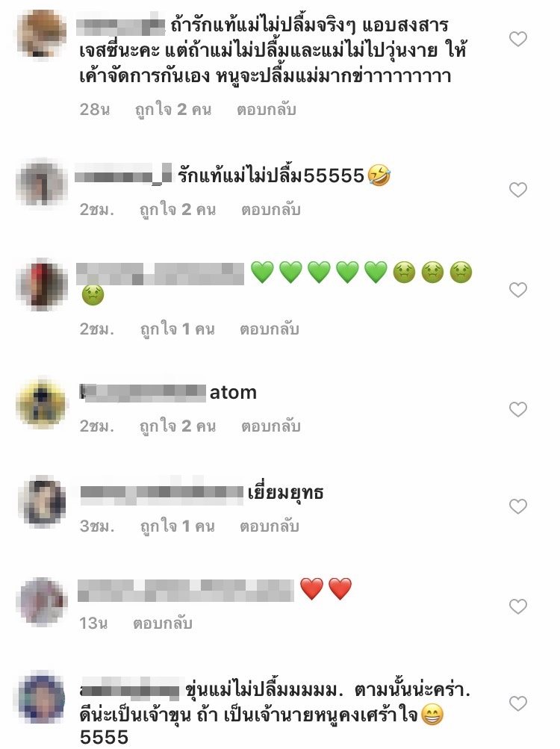View likes on the atom comment
The height and width of the screenshot is (749, 560).
tap(178, 426)
